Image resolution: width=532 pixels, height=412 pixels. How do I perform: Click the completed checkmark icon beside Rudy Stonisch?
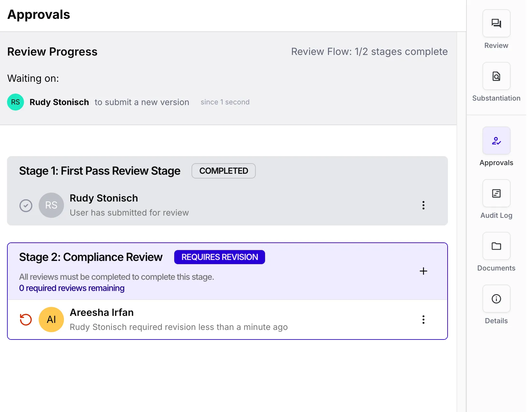coord(26,206)
